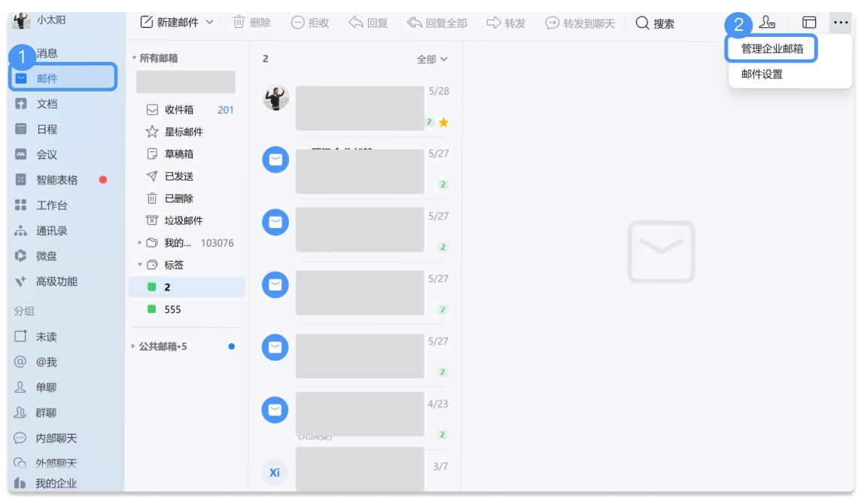The image size is (858, 504).
Task: Open the 文档 documents section
Action: (47, 104)
